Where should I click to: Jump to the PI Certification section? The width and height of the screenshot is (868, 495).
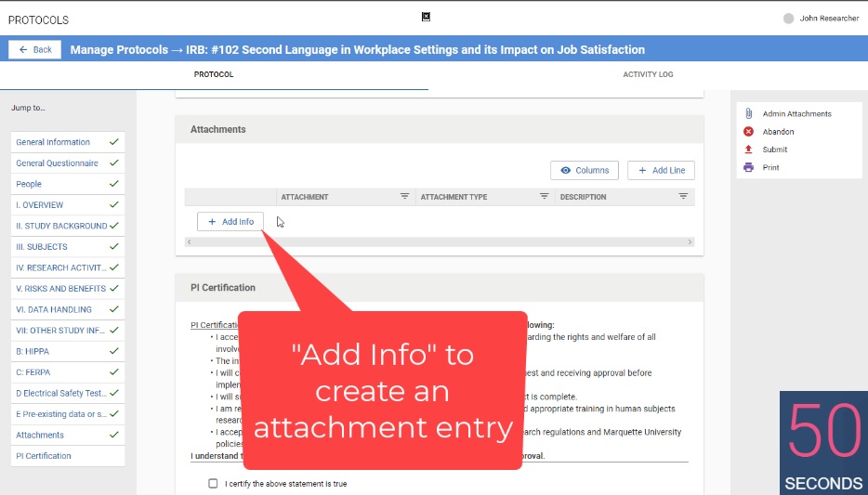(44, 456)
